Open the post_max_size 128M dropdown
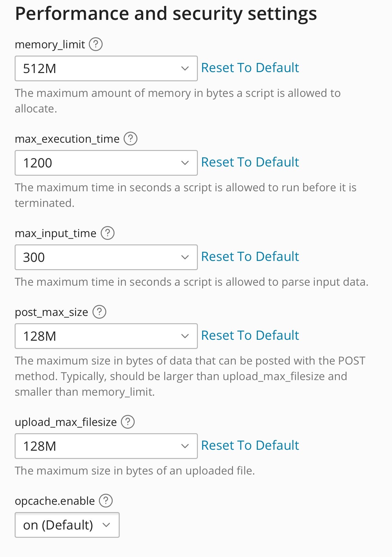392x557 pixels. click(x=106, y=336)
